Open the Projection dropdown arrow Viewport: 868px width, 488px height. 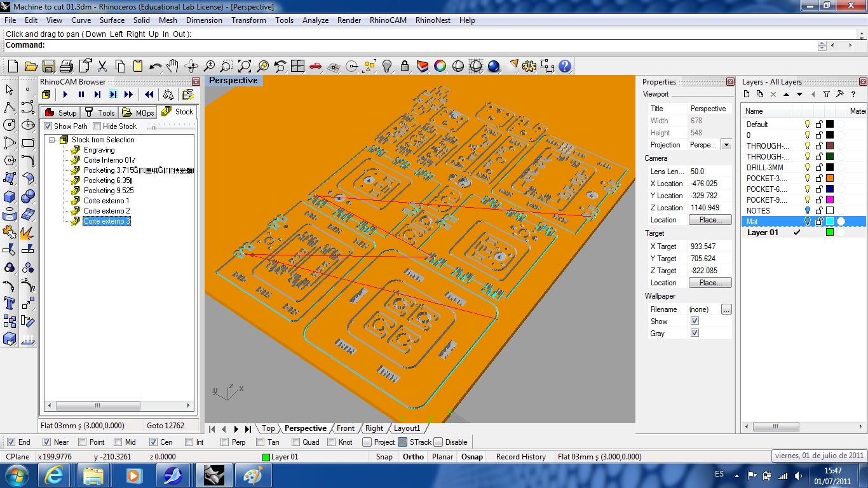[726, 145]
